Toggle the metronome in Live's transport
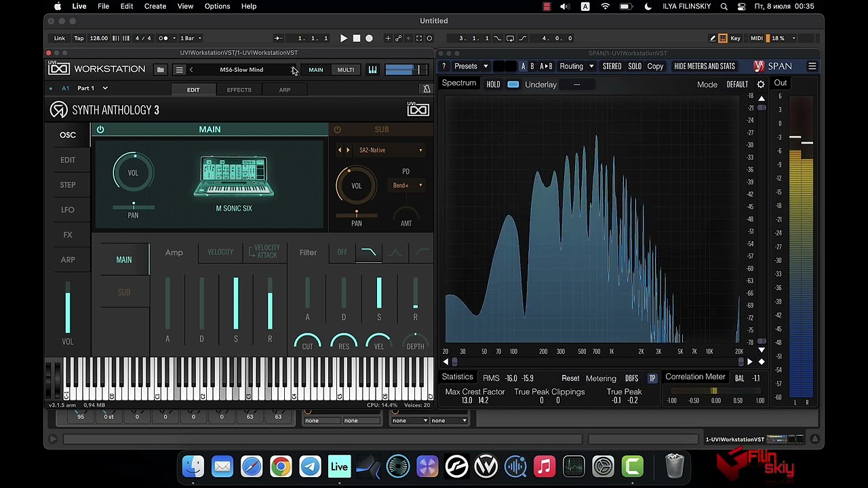 tap(163, 38)
